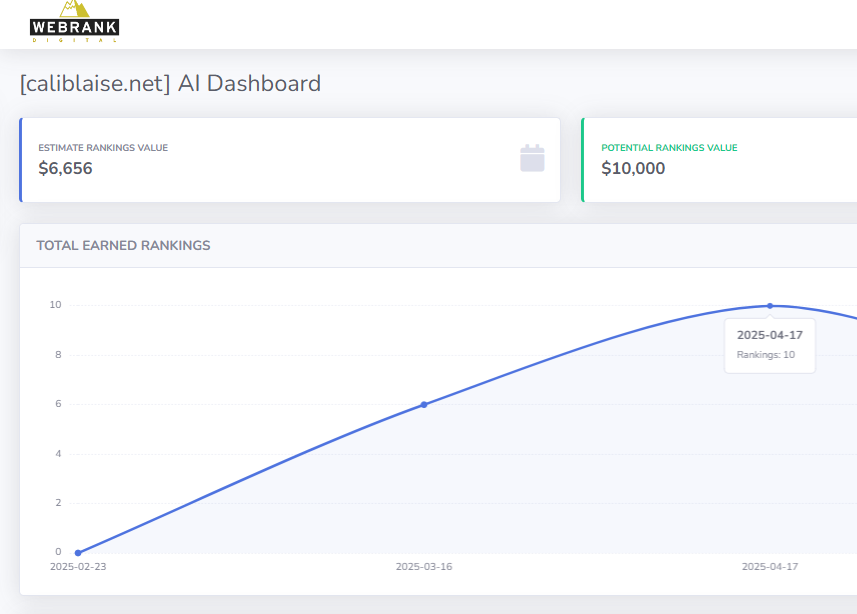Click the Potential Rankings Value label

pos(669,148)
